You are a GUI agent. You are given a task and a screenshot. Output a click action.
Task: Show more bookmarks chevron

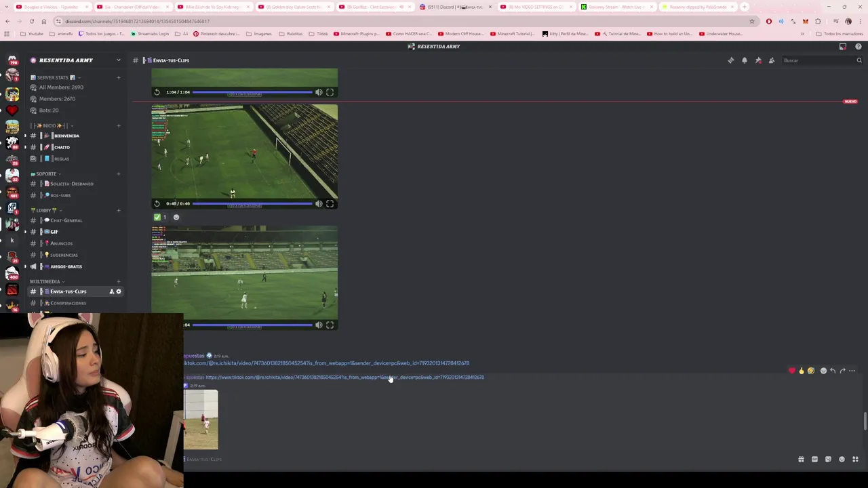click(x=802, y=34)
